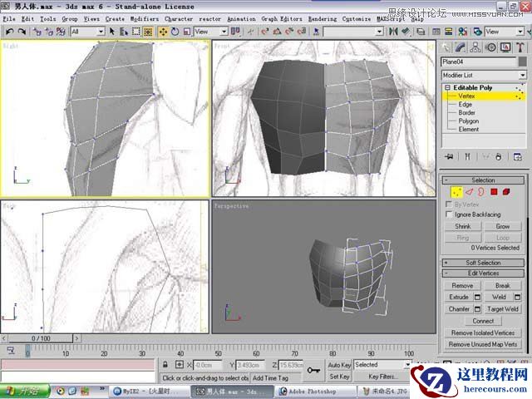Image resolution: width=532 pixels, height=399 pixels.
Task: Select the Edge sub-object selection icon
Action: pos(470,191)
